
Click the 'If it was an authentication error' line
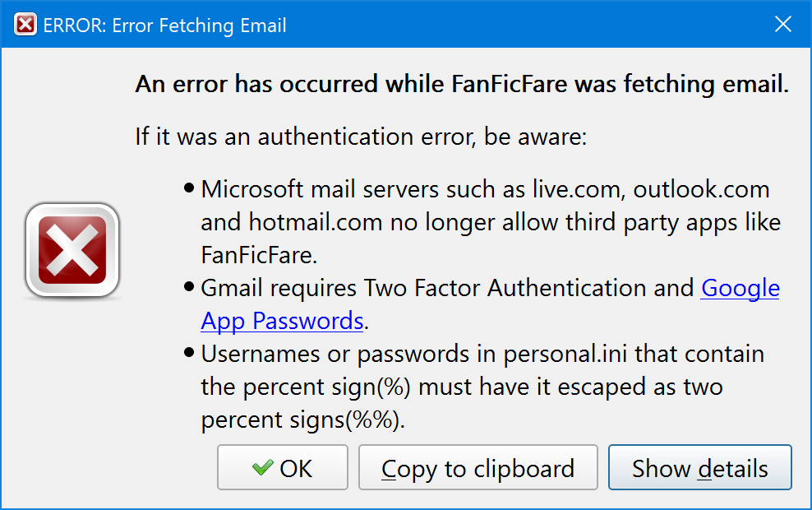click(361, 137)
